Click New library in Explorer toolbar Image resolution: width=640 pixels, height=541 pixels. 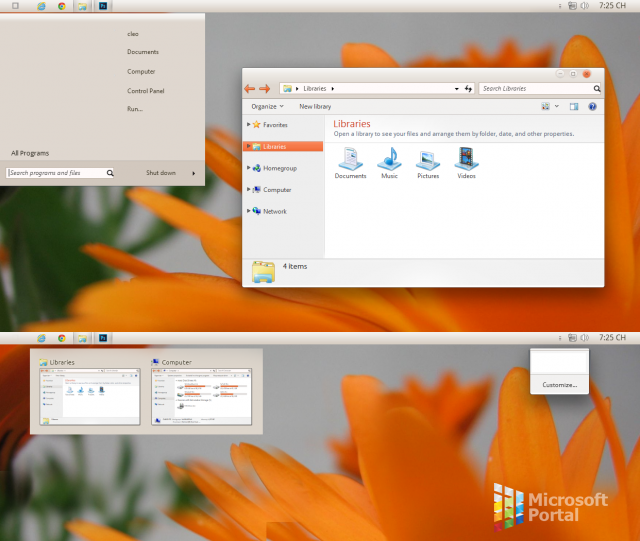(315, 107)
